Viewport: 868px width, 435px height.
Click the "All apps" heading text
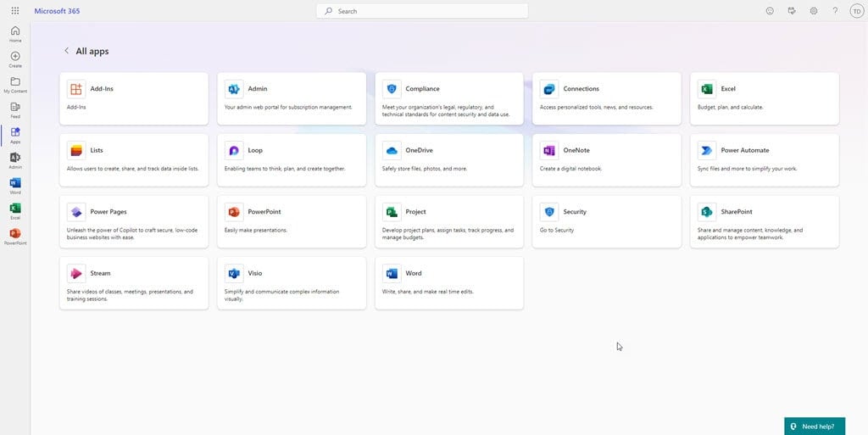(x=92, y=52)
